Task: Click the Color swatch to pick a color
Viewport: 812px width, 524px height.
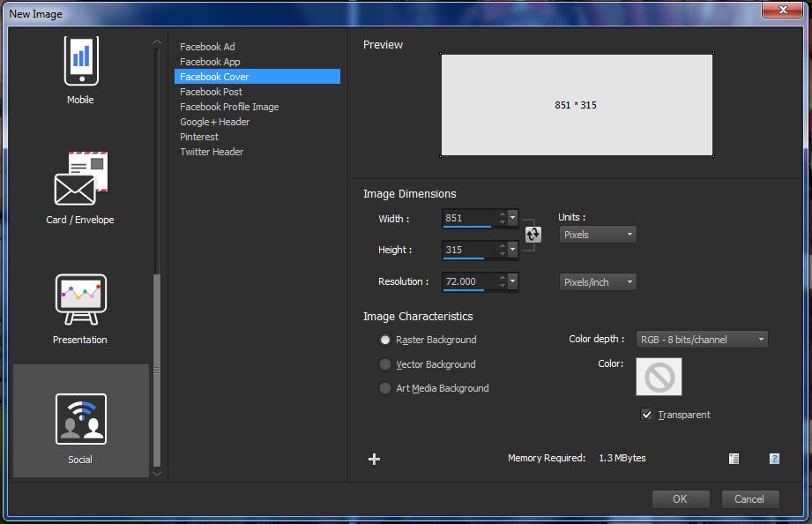Action: coord(658,377)
